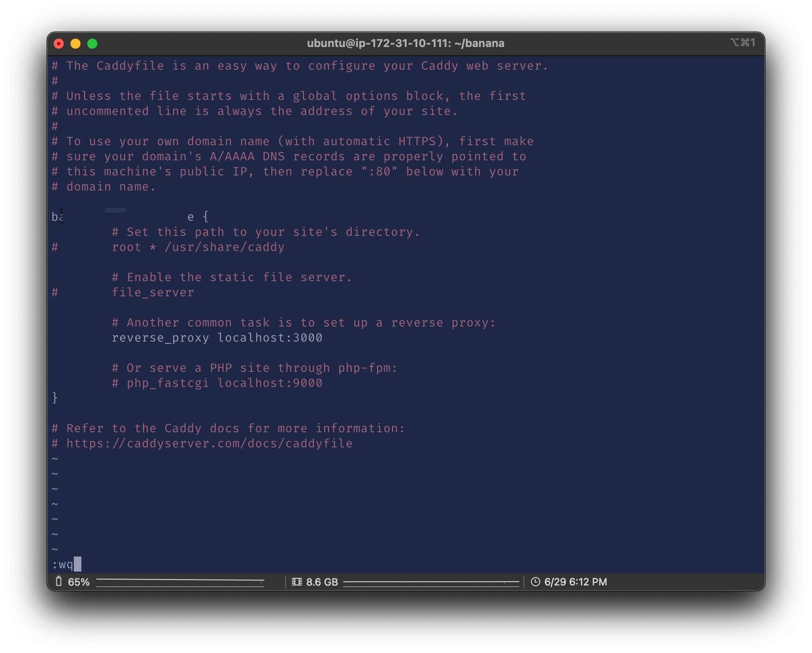The image size is (812, 653).
Task: Click the 6/29 6:12 PM date display
Action: click(x=575, y=582)
